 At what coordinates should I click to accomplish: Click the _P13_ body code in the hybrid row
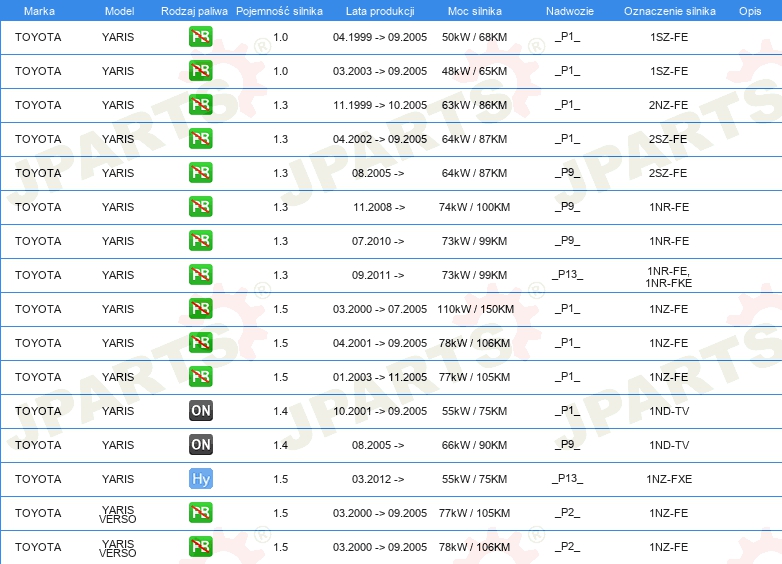(568, 479)
